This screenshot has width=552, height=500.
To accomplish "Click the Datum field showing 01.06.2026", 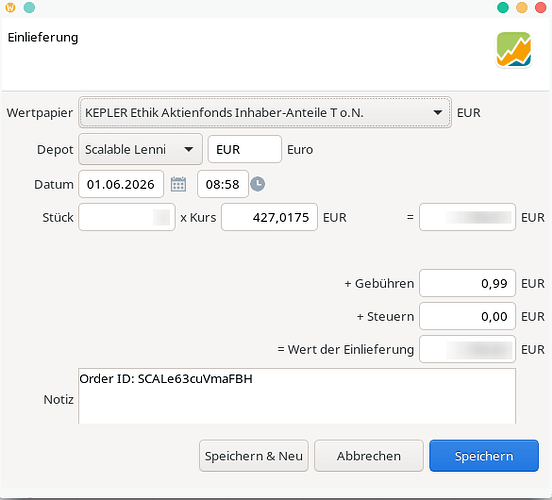I will [x=121, y=184].
